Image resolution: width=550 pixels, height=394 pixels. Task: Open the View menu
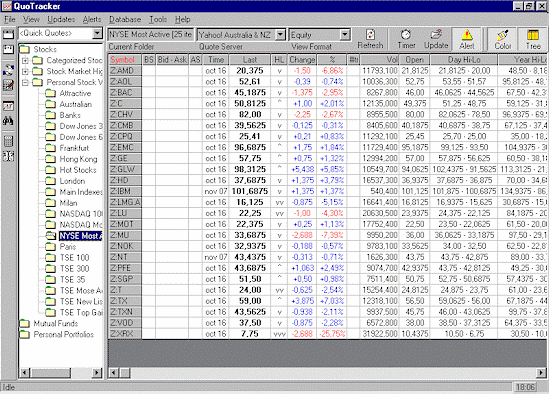31,19
